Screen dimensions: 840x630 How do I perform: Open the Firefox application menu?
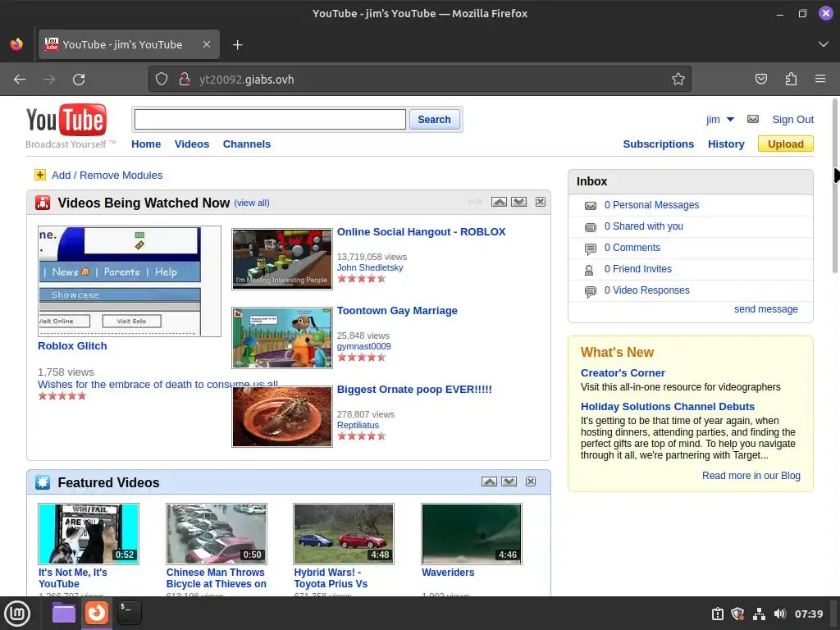[820, 80]
